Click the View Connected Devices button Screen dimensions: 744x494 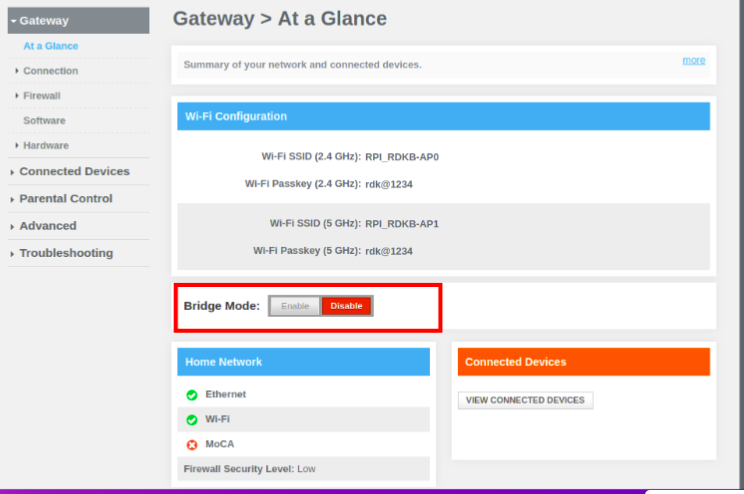525,400
